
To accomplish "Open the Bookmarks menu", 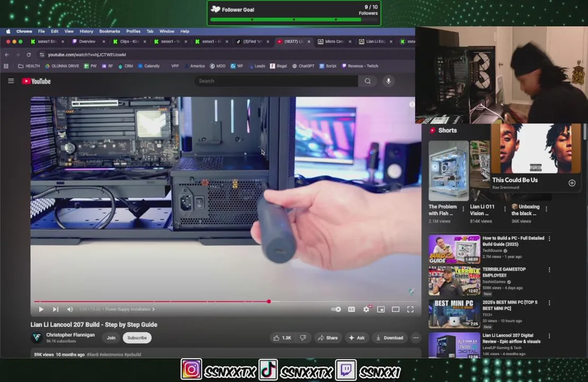I will tap(110, 31).
